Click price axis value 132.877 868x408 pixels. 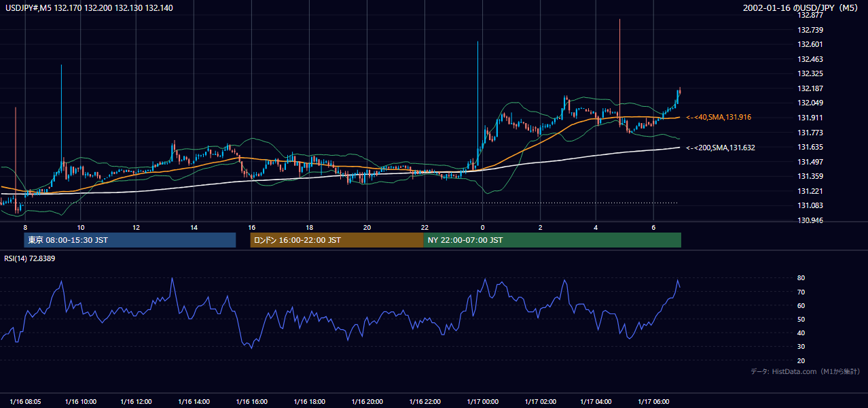coord(810,15)
